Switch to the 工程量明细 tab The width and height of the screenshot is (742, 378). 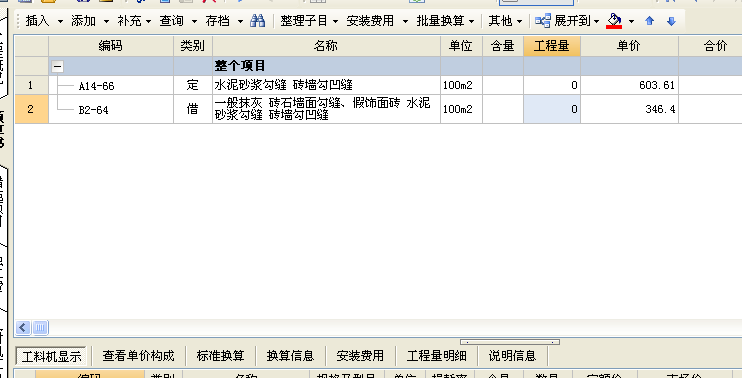[x=436, y=356]
